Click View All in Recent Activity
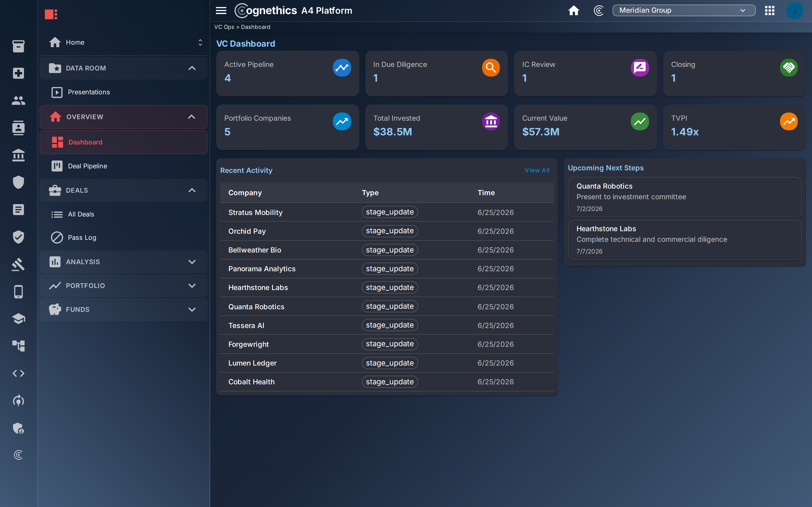 537,170
